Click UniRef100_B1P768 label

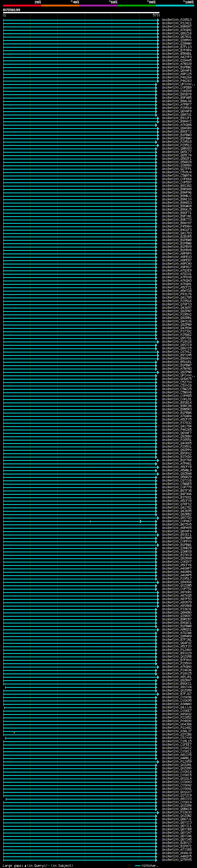tap(176, 460)
